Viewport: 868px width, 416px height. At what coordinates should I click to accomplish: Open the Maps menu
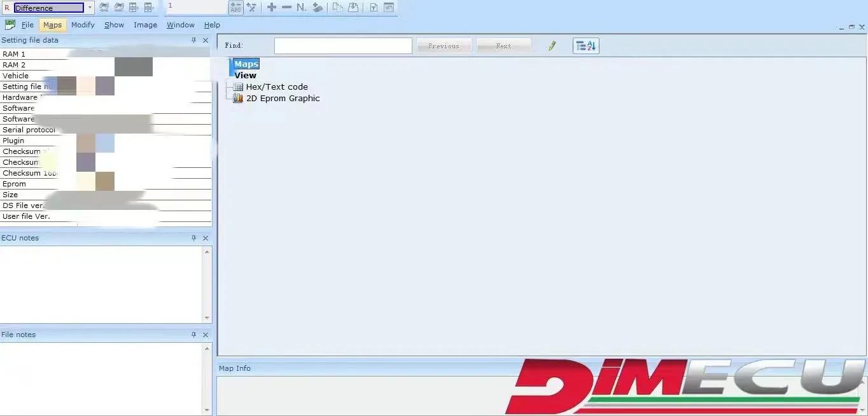[x=53, y=25]
